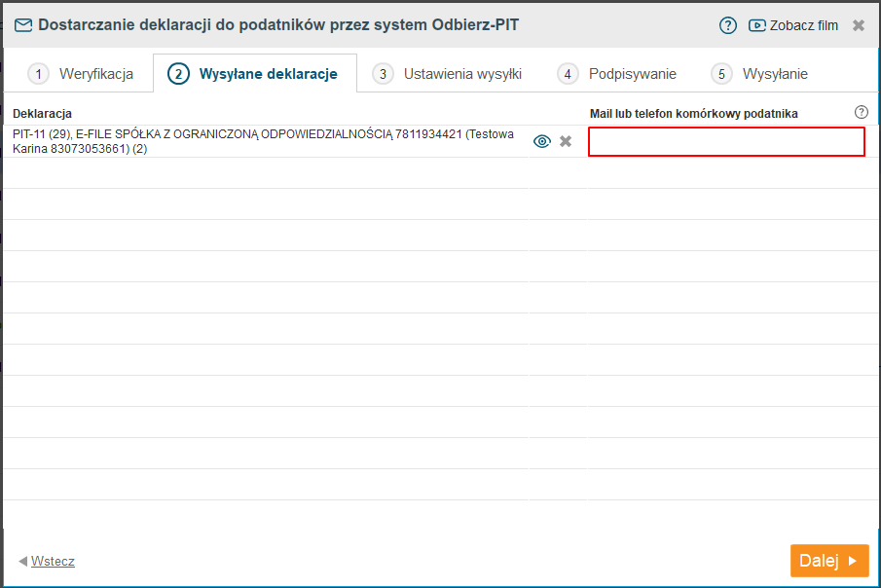Select the PIT-11 (29) declaration row text
The image size is (881, 588).
click(263, 142)
